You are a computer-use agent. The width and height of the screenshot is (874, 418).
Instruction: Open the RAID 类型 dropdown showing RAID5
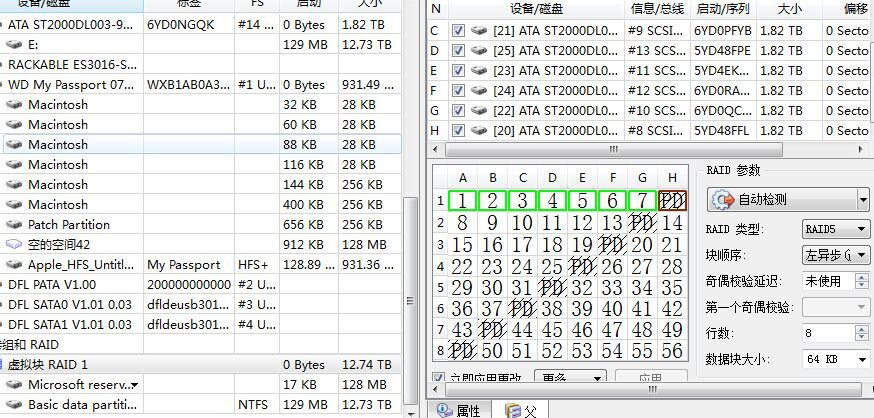[x=835, y=229]
